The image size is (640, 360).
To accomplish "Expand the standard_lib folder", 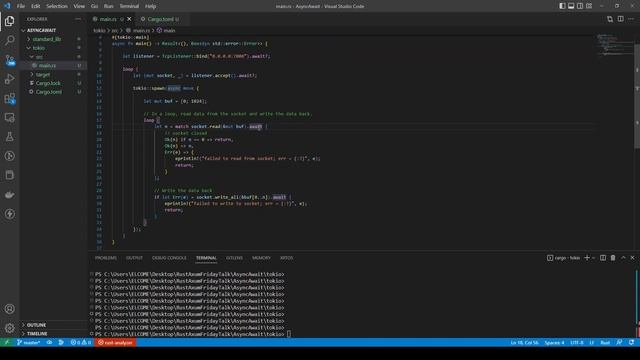I will click(29, 39).
